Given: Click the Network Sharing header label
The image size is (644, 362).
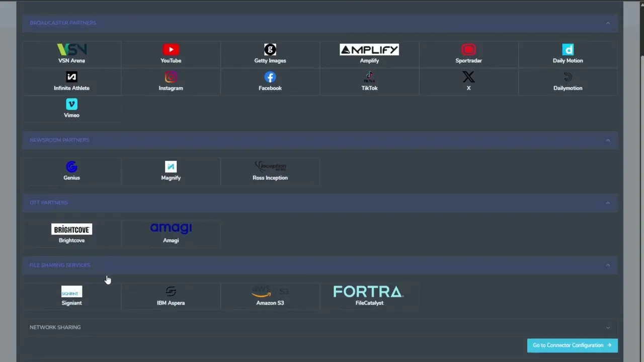Looking at the screenshot, I should pos(55,327).
